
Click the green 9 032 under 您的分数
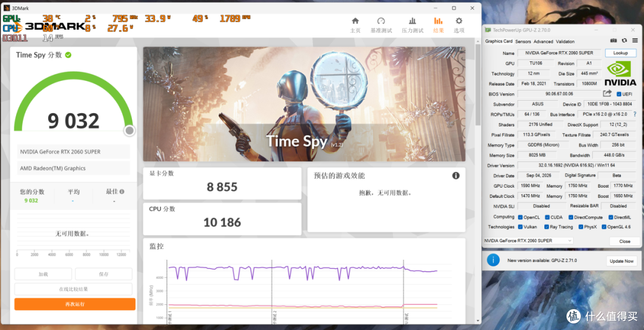tap(31, 201)
